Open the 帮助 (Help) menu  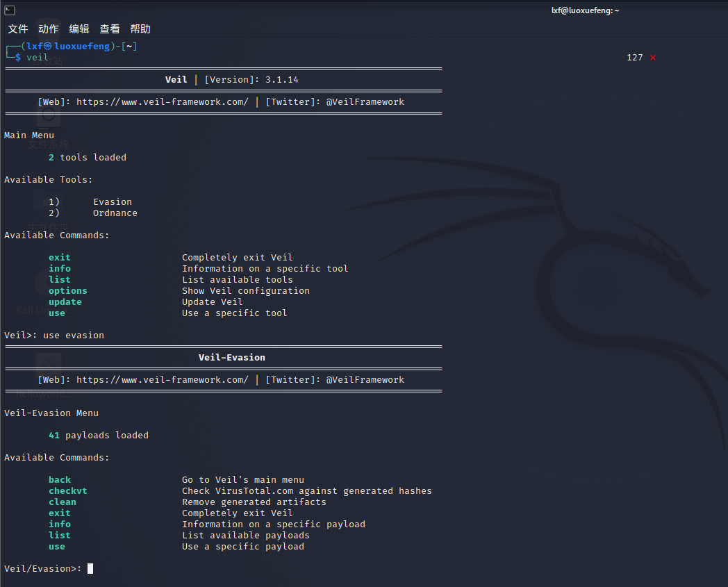click(x=140, y=28)
